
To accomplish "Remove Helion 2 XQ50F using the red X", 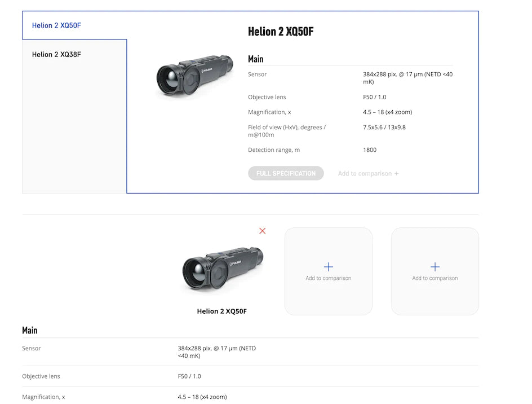I will coord(262,231).
